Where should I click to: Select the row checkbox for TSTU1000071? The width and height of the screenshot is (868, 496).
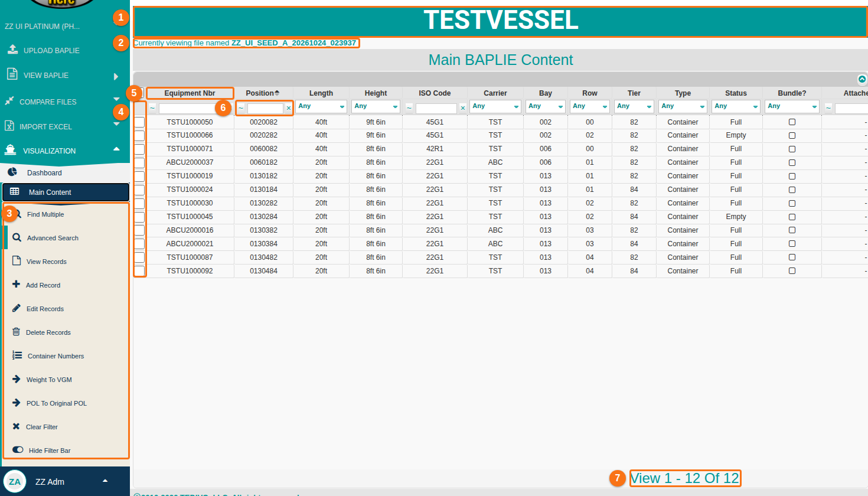[139, 149]
